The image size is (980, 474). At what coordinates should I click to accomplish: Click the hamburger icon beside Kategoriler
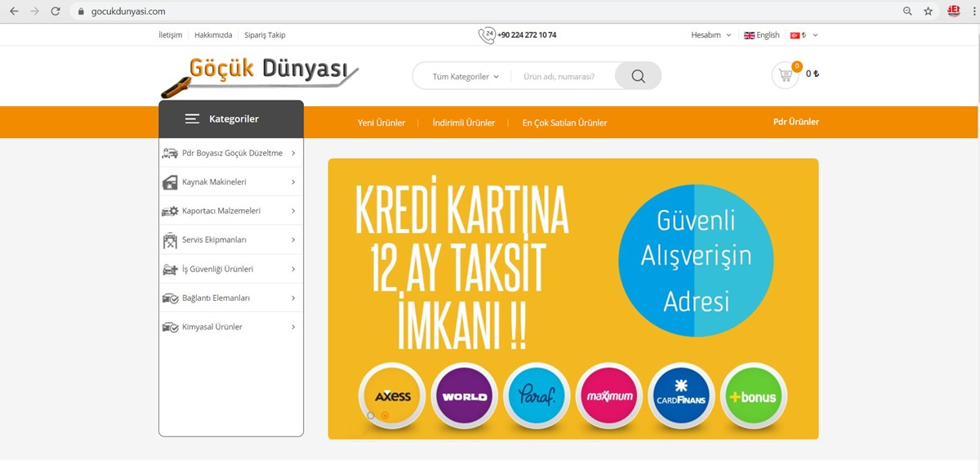[192, 119]
